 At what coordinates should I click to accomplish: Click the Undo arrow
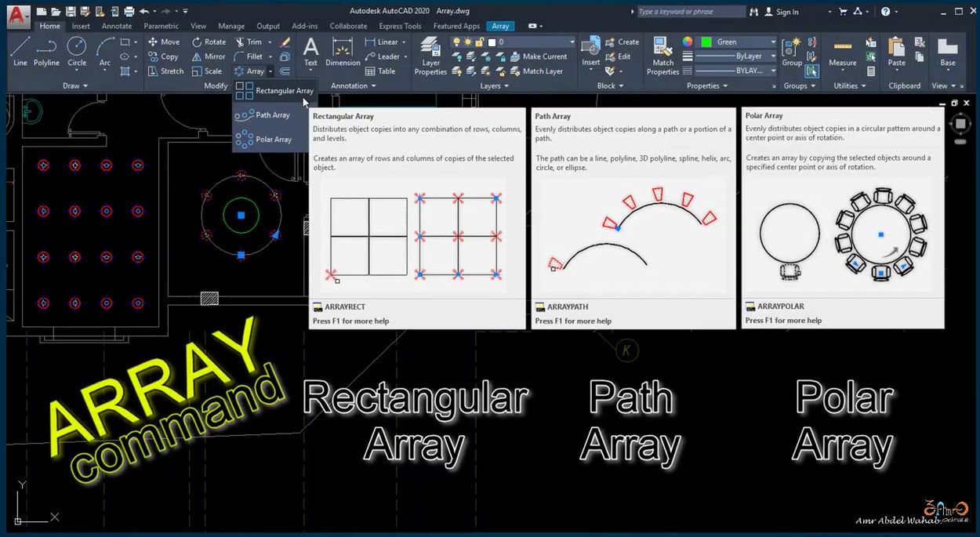pos(144,12)
